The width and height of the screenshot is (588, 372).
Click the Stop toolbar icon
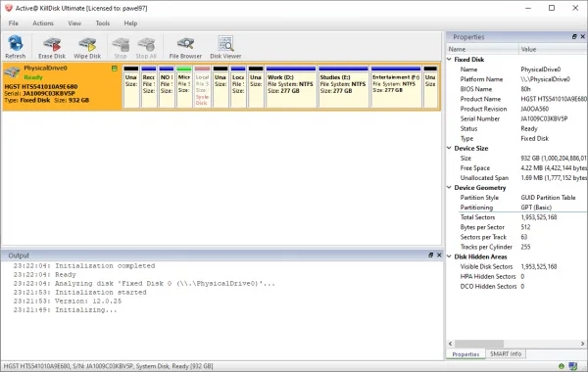tap(121, 47)
